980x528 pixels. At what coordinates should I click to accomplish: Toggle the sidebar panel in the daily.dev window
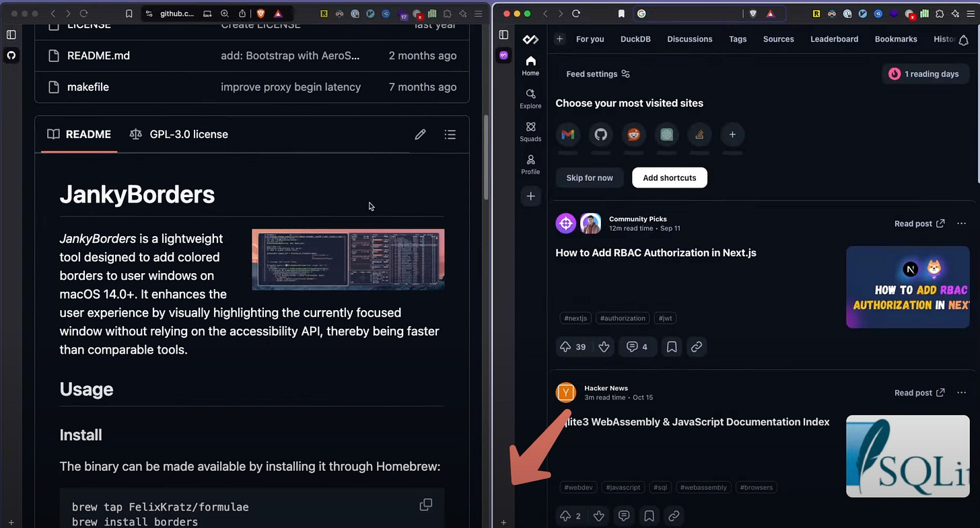504,34
